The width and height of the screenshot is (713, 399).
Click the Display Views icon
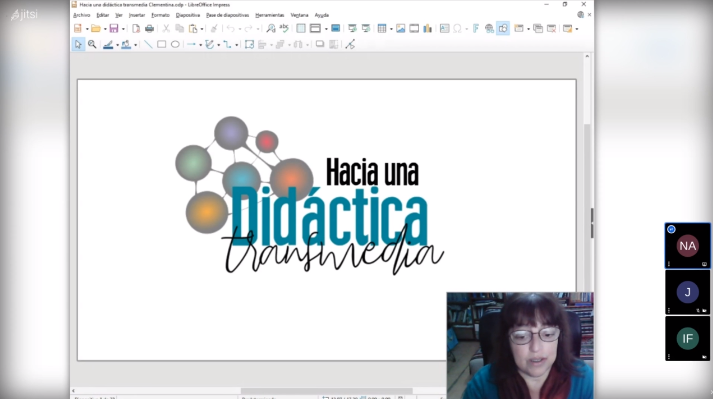pyautogui.click(x=315, y=29)
